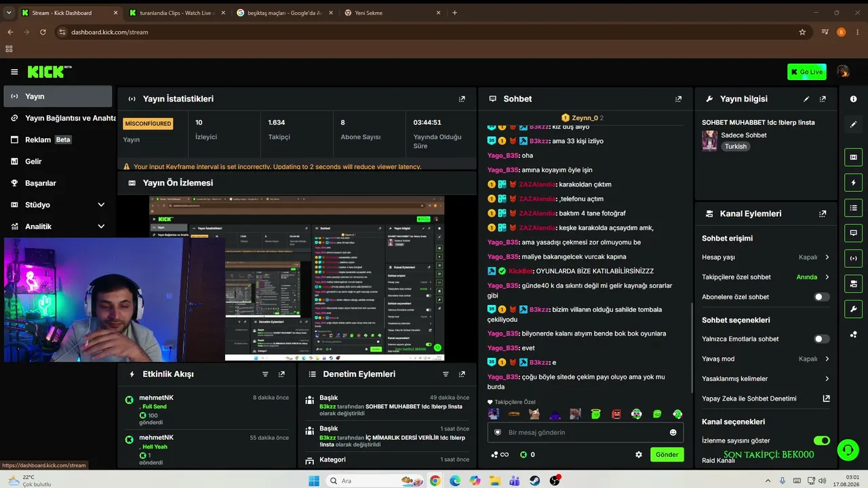Open Google Chrome from the taskbar
The image size is (868, 488).
point(435,481)
